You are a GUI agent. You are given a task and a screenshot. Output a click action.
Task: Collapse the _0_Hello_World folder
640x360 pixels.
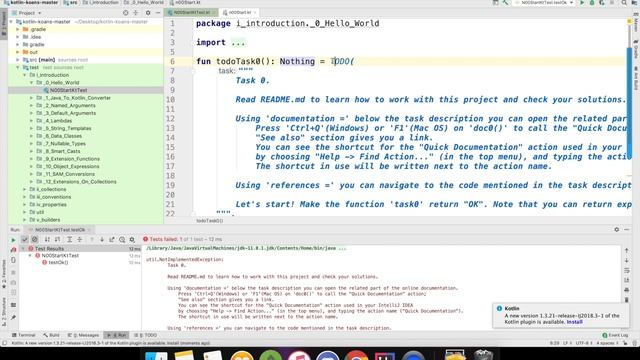coord(31,83)
